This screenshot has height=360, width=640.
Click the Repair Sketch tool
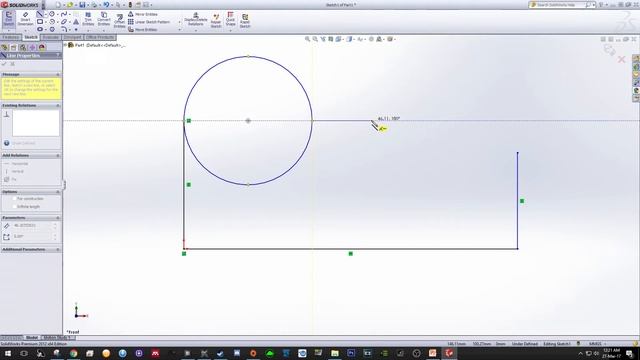point(216,20)
